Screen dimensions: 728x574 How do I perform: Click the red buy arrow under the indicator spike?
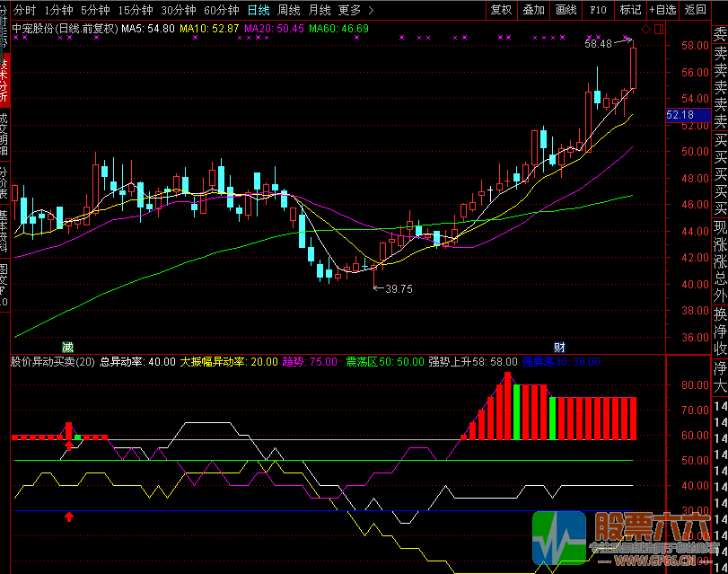(x=69, y=446)
